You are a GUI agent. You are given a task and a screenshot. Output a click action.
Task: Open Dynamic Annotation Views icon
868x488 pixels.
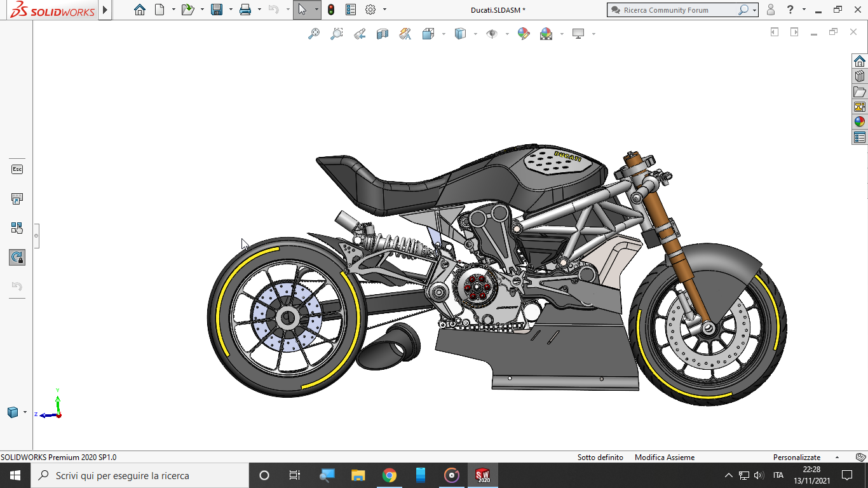point(405,34)
